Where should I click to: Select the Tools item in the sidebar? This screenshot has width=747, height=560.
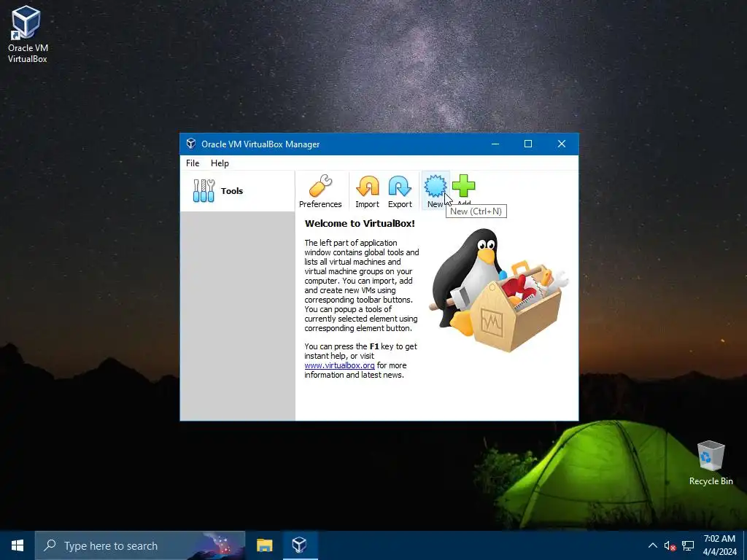237,191
